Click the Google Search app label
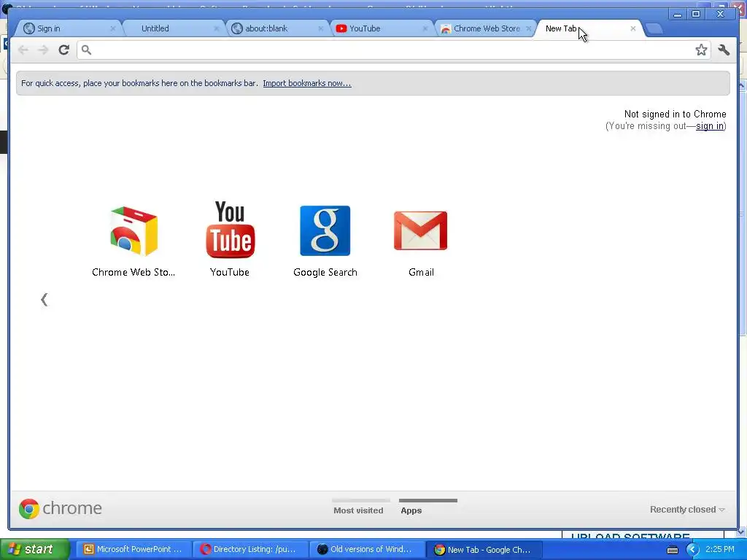 (x=325, y=273)
